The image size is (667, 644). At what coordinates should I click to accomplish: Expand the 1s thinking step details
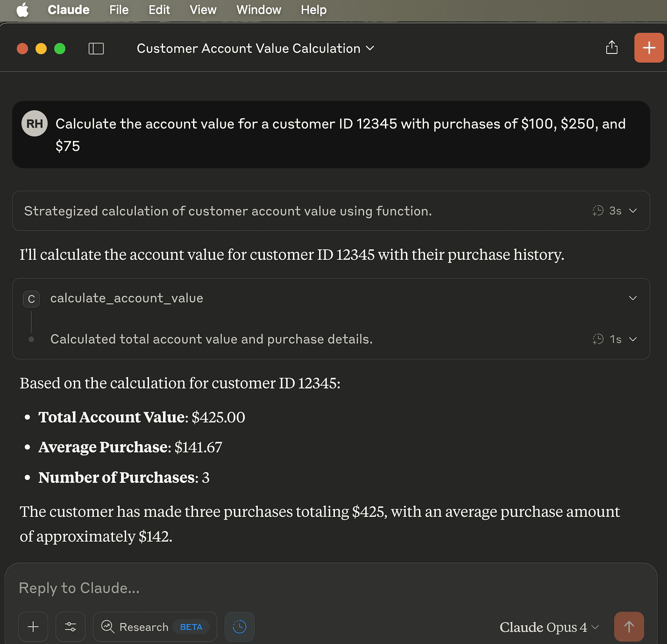tap(633, 339)
